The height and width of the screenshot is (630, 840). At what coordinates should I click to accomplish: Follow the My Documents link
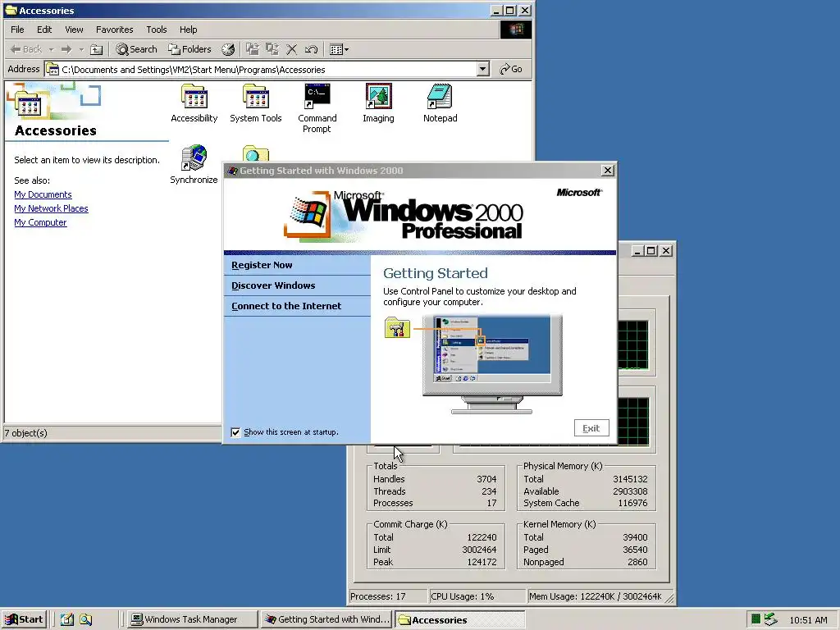click(43, 194)
